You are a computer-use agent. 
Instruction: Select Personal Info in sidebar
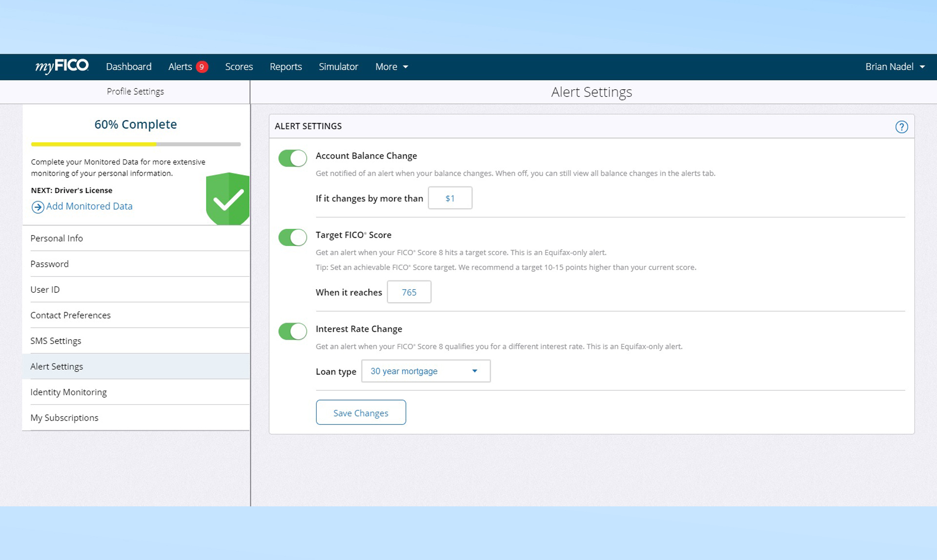click(x=136, y=238)
